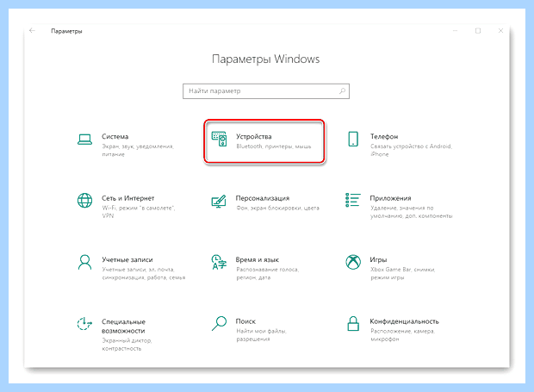Image resolution: width=534 pixels, height=392 pixels.
Task: Click the search magnifier in Найти параметр box
Action: pos(342,91)
